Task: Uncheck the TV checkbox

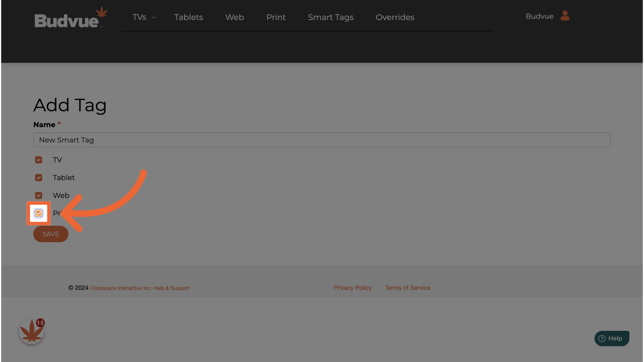Action: [39, 160]
